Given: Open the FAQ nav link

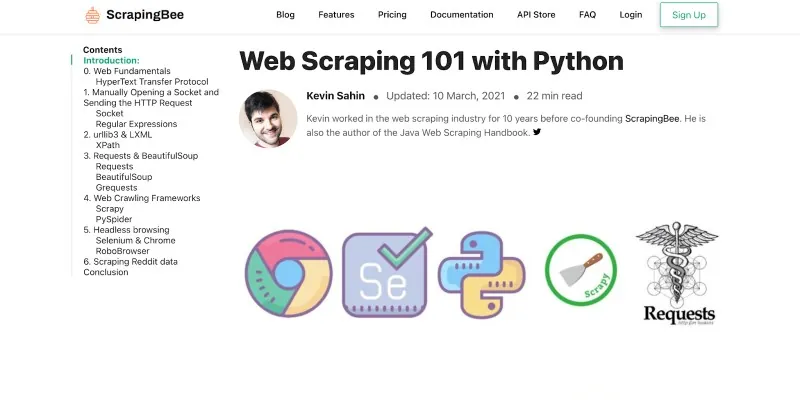Looking at the screenshot, I should point(587,15).
